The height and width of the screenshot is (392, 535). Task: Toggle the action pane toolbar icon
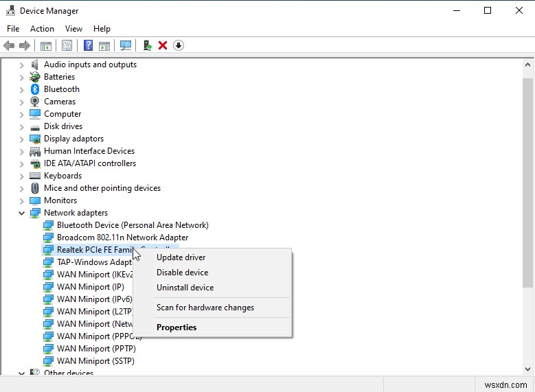(104, 45)
